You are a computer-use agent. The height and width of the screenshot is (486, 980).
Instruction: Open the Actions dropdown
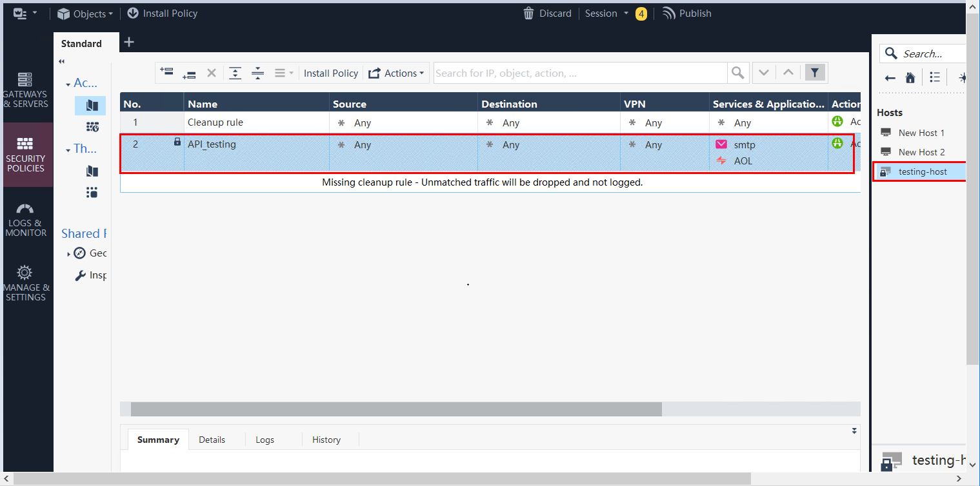(396, 73)
